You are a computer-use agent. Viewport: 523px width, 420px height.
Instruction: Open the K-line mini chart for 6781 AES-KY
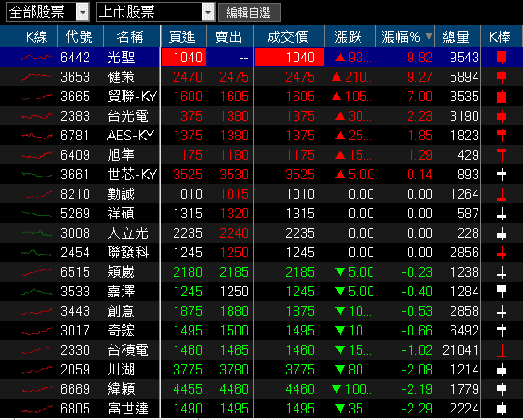tap(36, 136)
